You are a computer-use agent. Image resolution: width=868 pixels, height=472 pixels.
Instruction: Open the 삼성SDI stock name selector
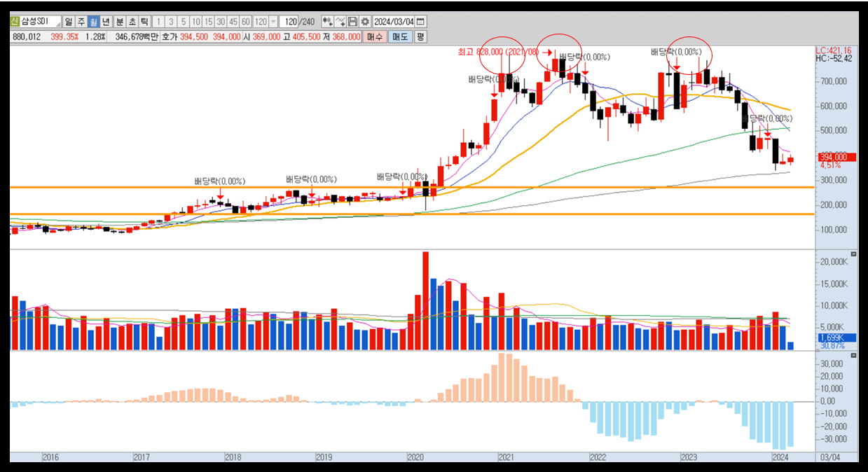[x=39, y=22]
